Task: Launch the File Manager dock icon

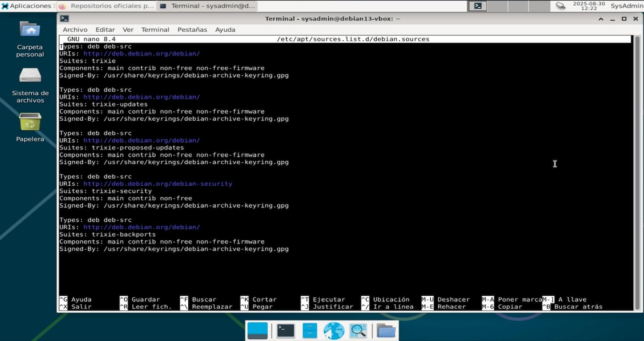Action: (309, 331)
